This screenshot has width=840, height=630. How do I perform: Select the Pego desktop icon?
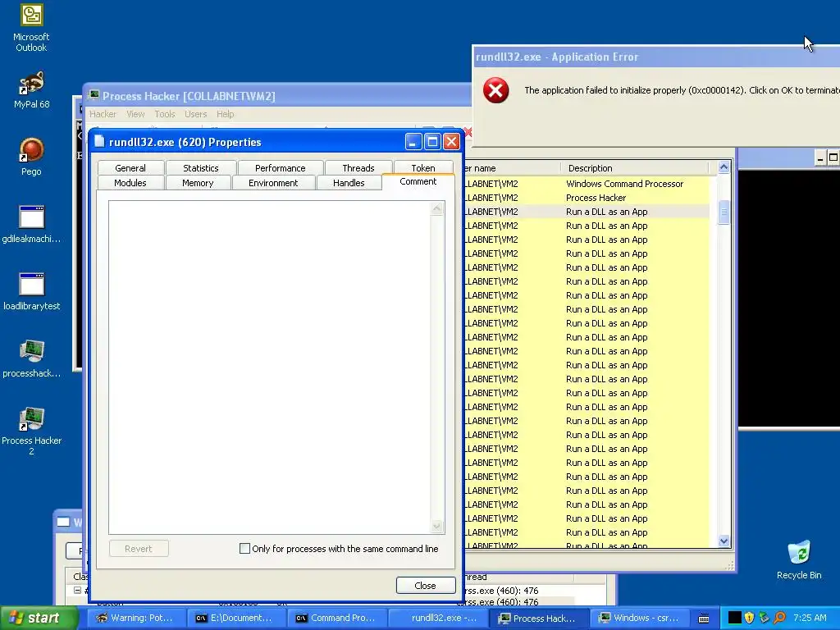pyautogui.click(x=31, y=157)
